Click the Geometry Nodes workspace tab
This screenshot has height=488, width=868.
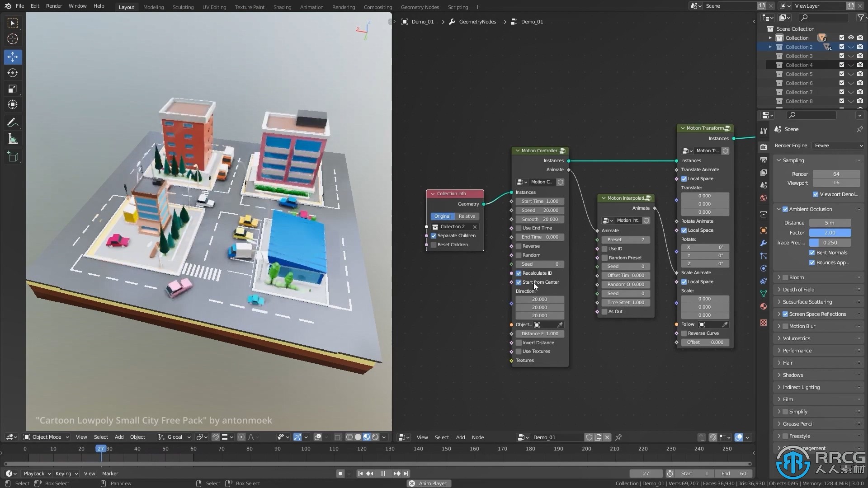pyautogui.click(x=420, y=7)
